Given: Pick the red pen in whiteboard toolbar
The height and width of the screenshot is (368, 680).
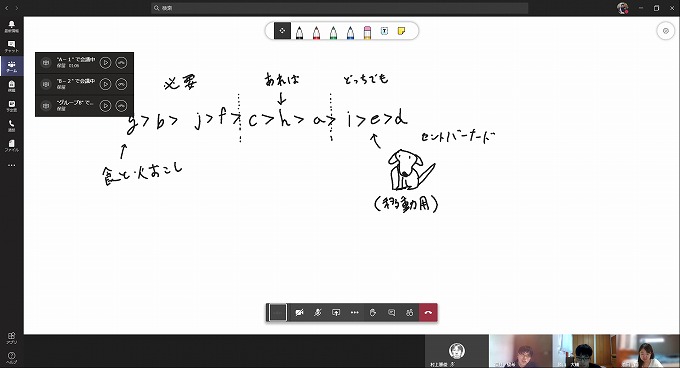Looking at the screenshot, I should click(316, 32).
